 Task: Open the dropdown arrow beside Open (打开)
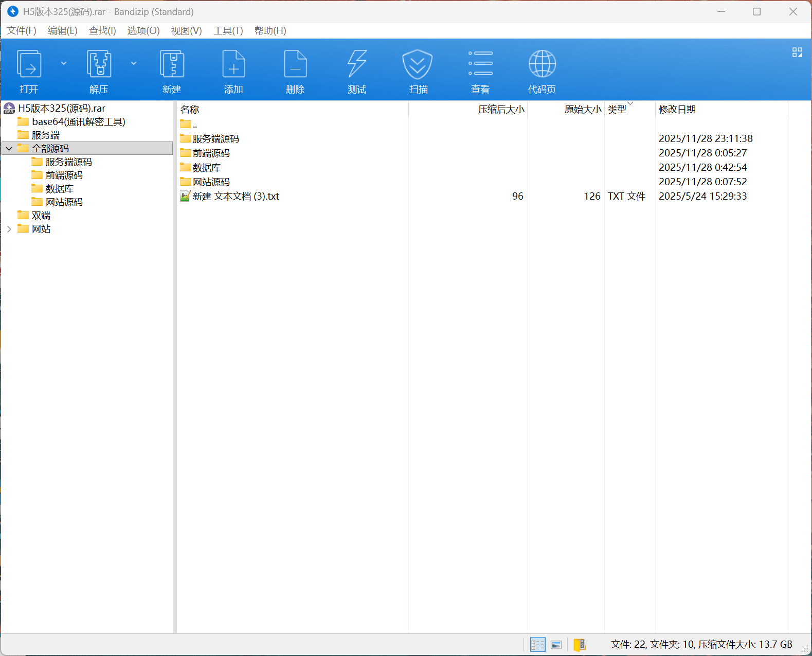coord(64,63)
